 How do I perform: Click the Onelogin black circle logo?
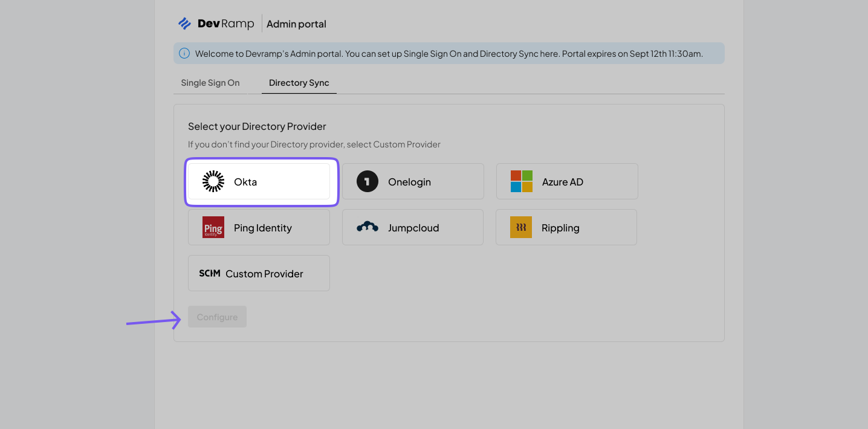pos(367,181)
